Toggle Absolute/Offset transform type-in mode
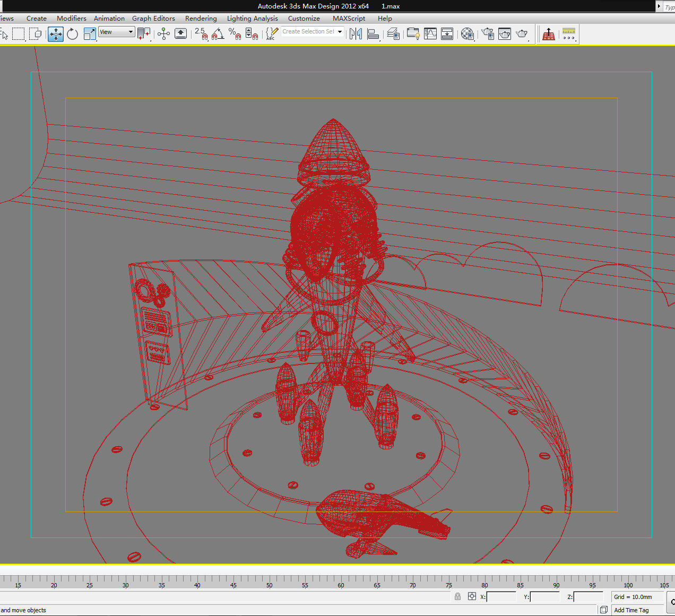Image resolution: width=675 pixels, height=616 pixels. pos(472,596)
